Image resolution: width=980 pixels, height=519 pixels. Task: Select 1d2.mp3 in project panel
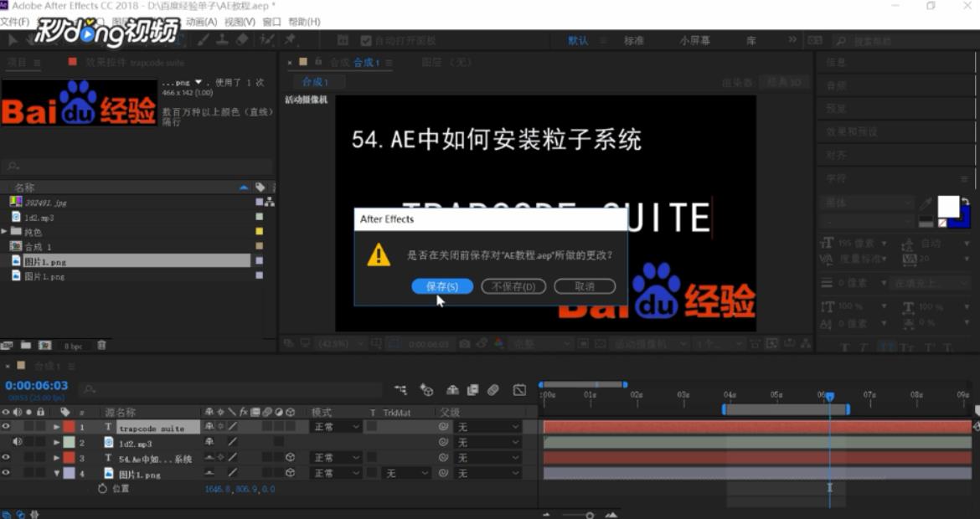click(x=39, y=218)
